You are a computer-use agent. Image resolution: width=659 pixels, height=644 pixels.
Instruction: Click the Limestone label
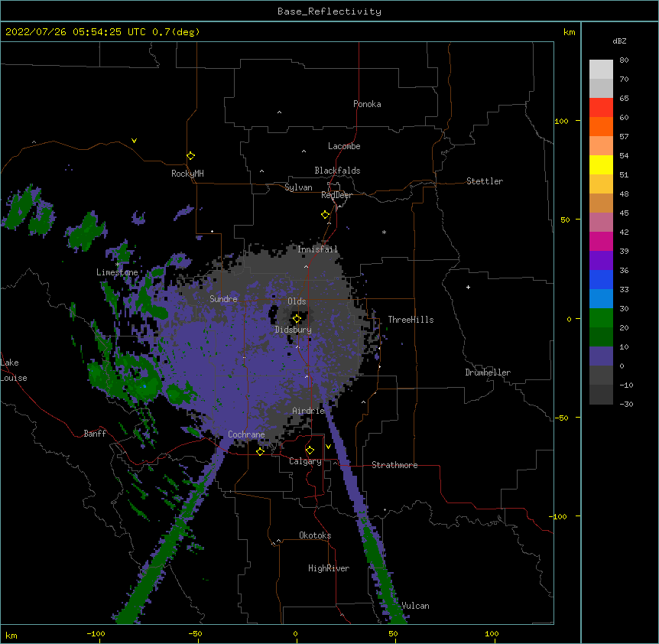point(117,272)
